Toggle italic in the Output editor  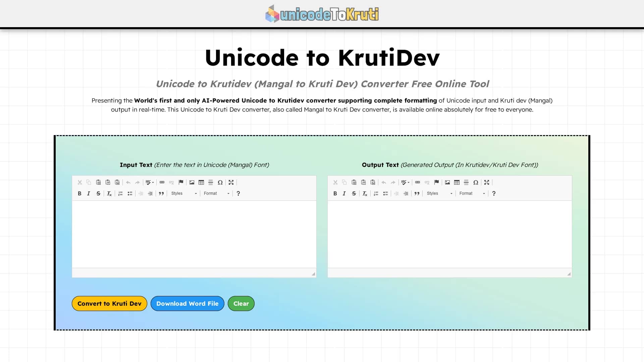(x=344, y=193)
